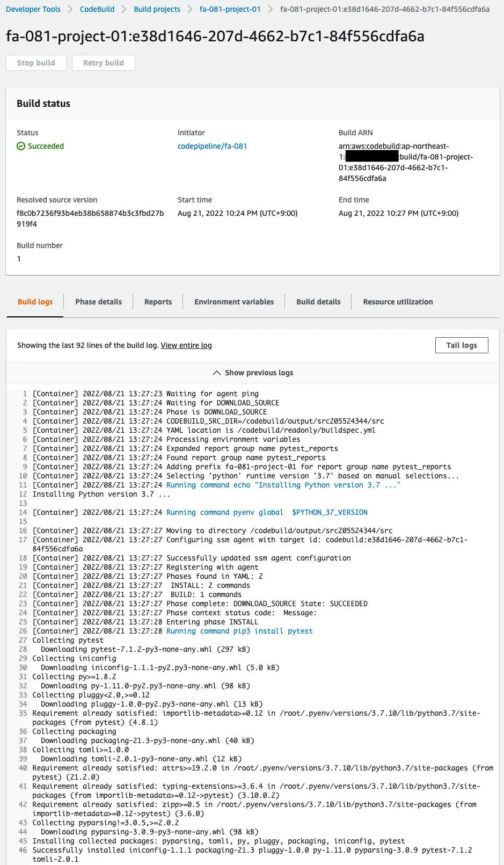Open fa-081-project-01 breadcrumb link
Image resolution: width=504 pixels, height=865 pixels.
230,9
